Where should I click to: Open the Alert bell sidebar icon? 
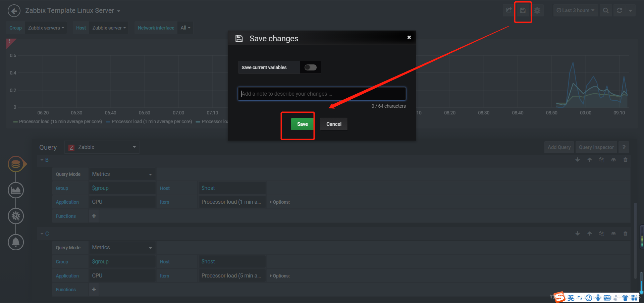(16, 242)
